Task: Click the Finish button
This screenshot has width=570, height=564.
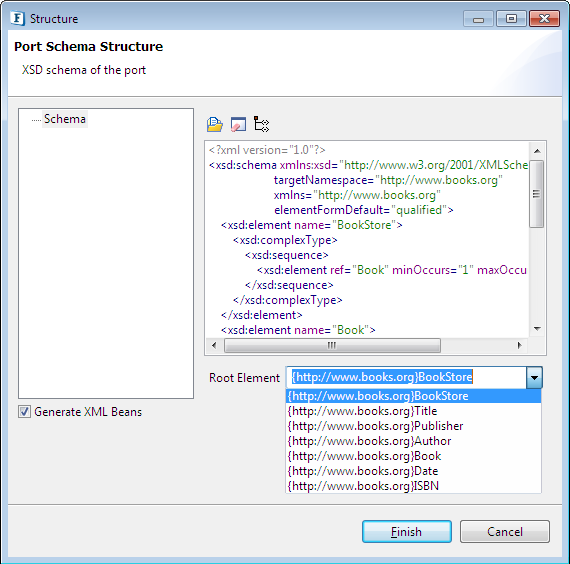Action: (x=407, y=532)
